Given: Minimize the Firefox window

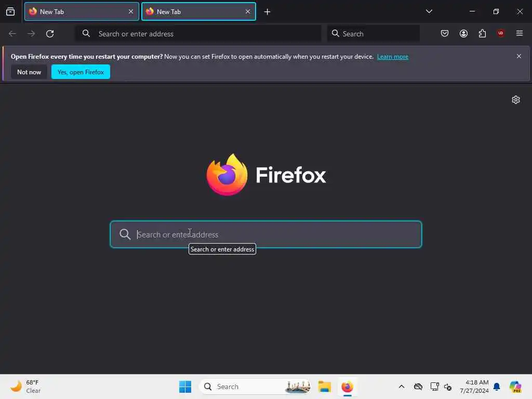Looking at the screenshot, I should click(472, 11).
